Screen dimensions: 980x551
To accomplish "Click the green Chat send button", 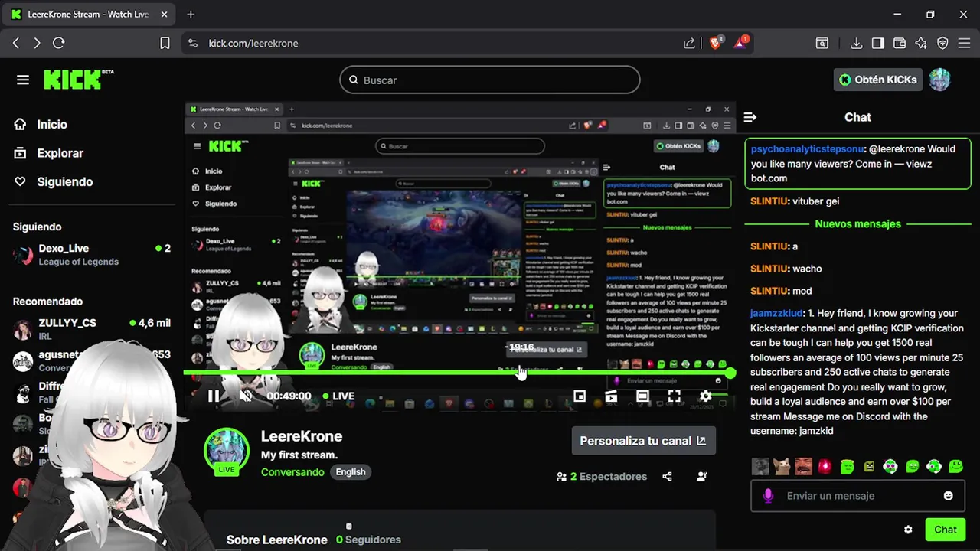I will [945, 530].
